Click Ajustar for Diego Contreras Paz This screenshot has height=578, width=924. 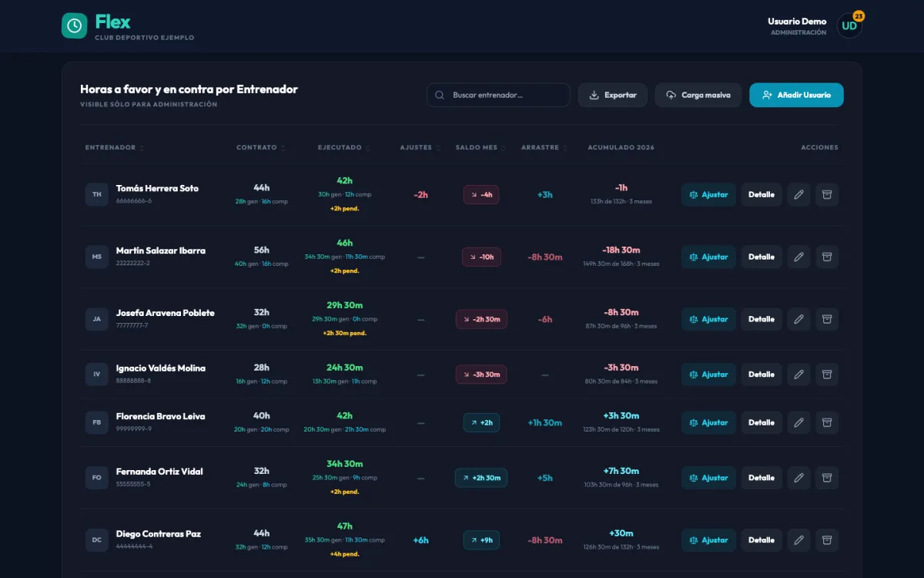pyautogui.click(x=708, y=540)
